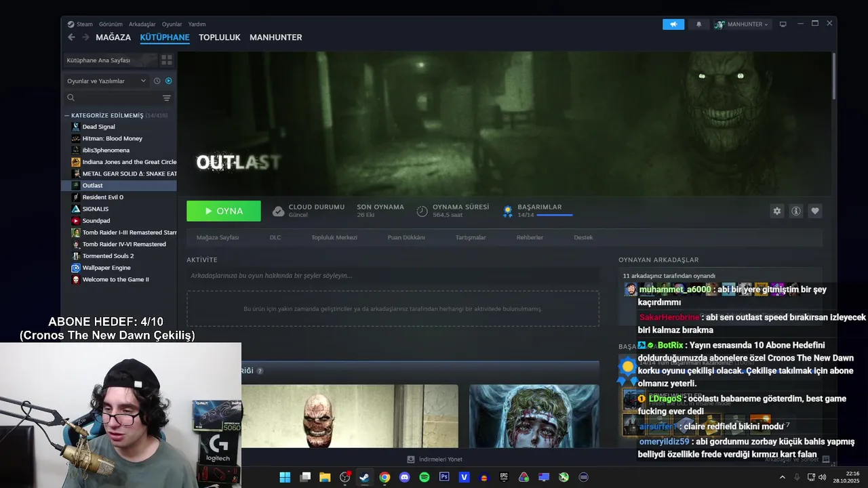
Task: Open Tartışmalar link
Action: point(471,238)
